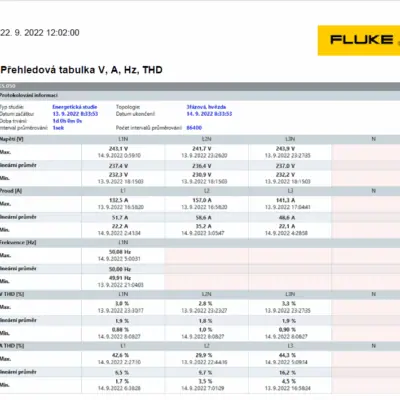This screenshot has height=400, width=400.
Task: Click the average current 51,7 A
Action: pyautogui.click(x=120, y=218)
